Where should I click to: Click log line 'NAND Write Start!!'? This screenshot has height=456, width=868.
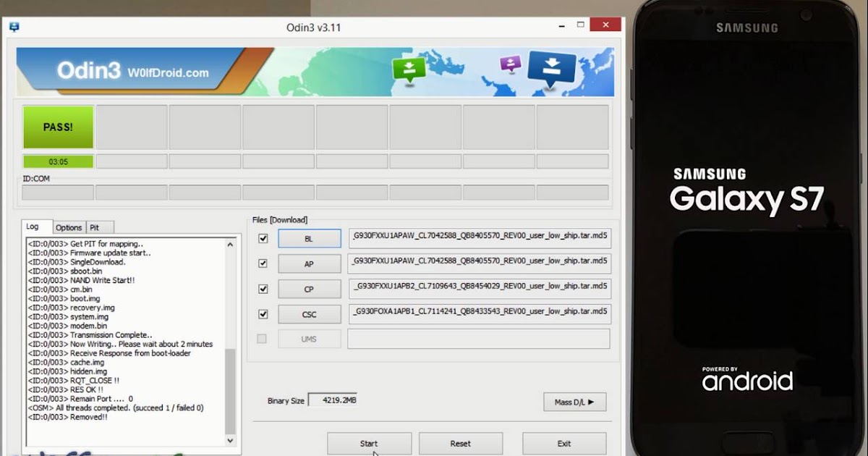pyautogui.click(x=81, y=280)
